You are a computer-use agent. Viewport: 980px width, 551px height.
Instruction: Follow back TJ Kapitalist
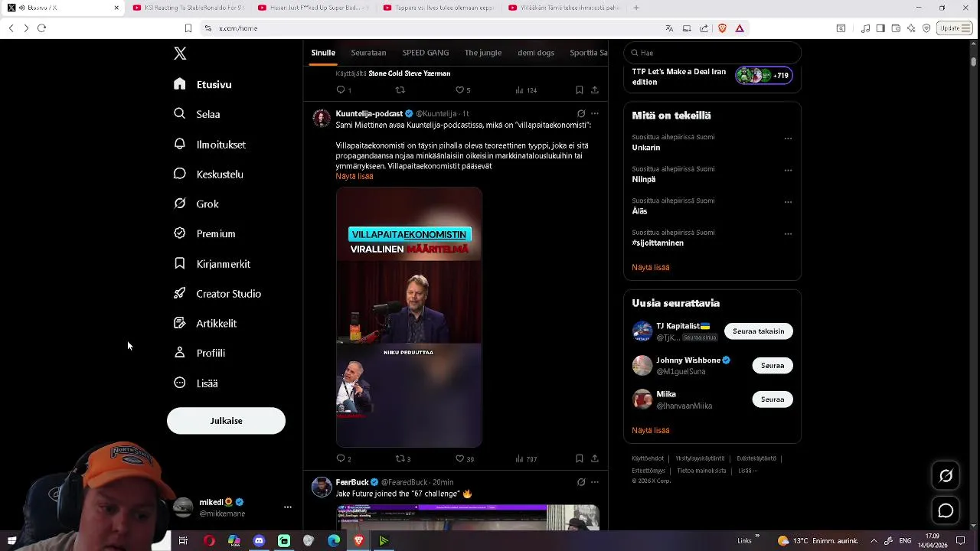(758, 331)
